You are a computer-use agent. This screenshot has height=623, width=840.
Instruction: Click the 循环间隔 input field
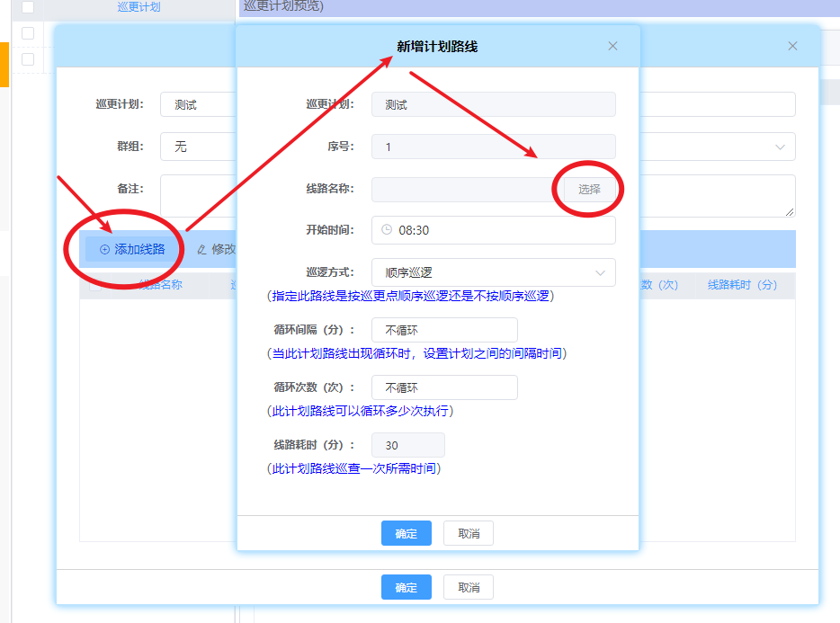444,330
